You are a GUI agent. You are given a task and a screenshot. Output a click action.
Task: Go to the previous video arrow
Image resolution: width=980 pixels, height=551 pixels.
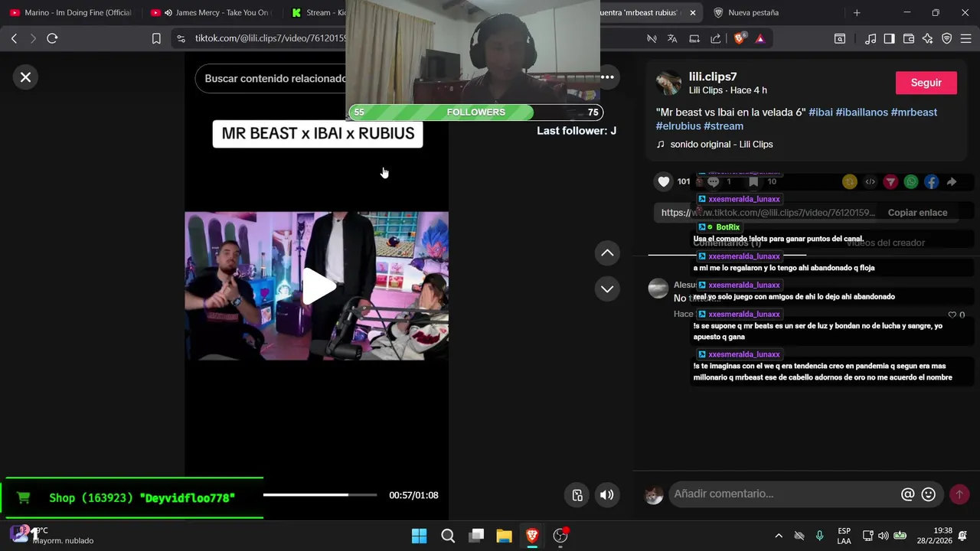coord(607,253)
